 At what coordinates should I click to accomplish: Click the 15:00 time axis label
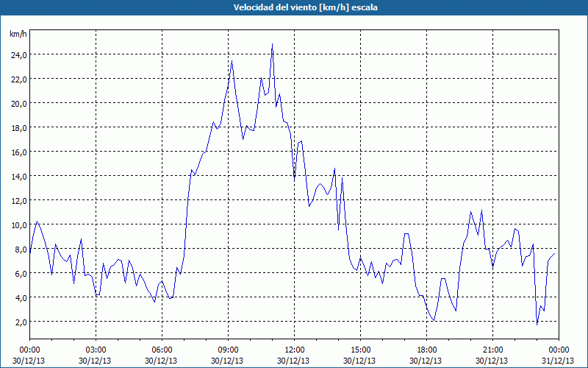361,350
